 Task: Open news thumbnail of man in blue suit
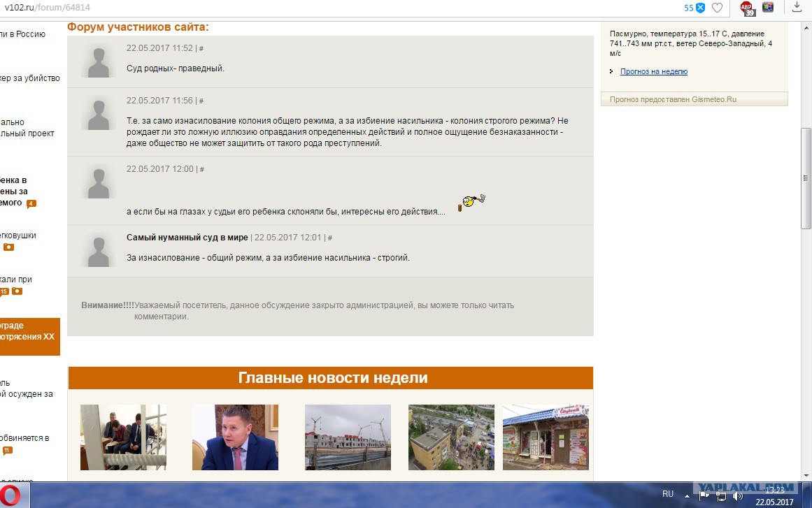click(x=235, y=437)
